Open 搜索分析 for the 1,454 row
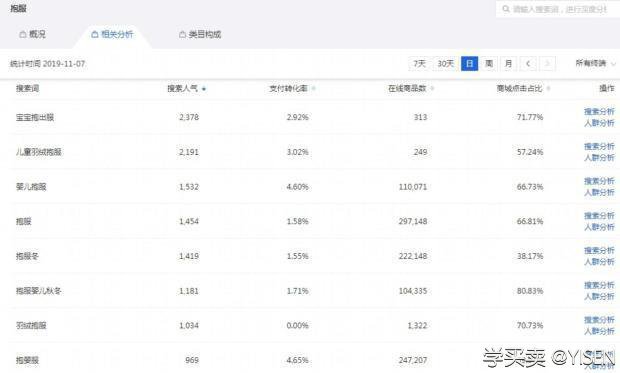 599,216
